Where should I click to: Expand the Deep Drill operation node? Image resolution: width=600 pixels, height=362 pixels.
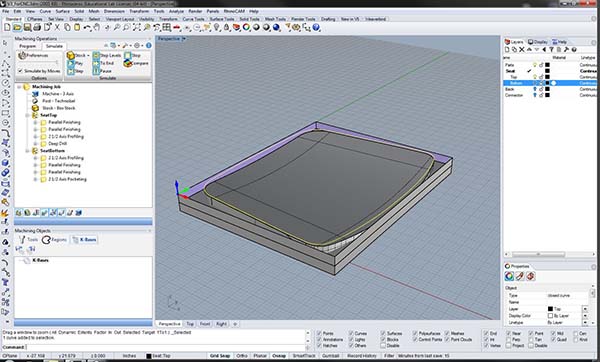click(35, 143)
